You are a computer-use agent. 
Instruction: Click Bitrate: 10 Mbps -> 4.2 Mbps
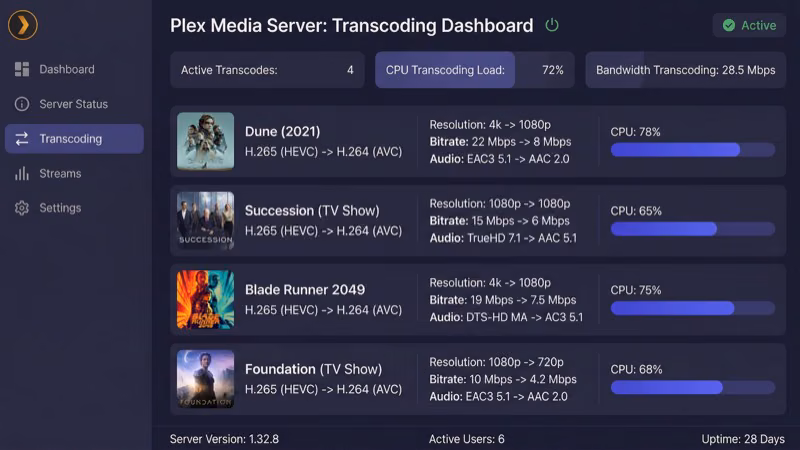(503, 380)
